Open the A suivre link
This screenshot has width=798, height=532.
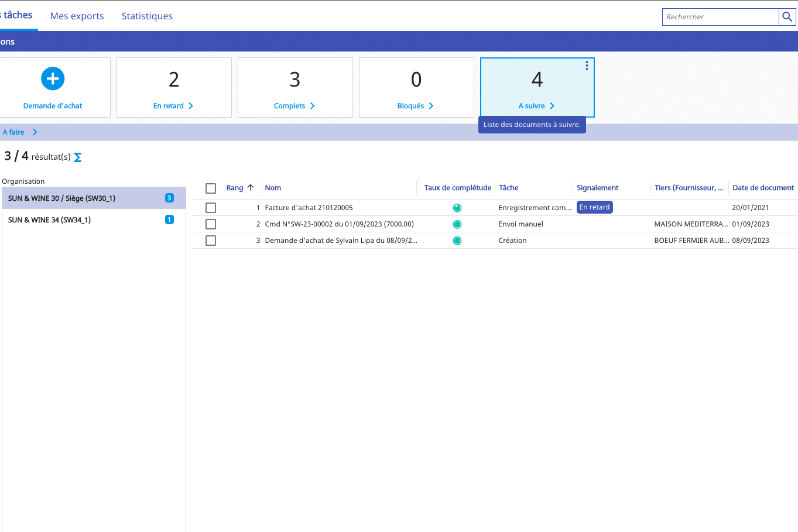point(532,106)
